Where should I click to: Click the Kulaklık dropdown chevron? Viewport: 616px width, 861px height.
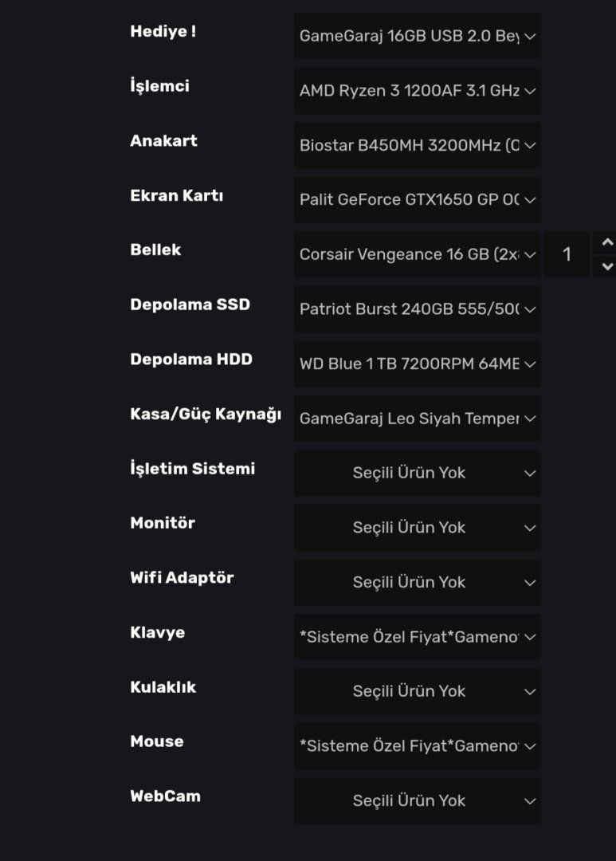point(530,692)
